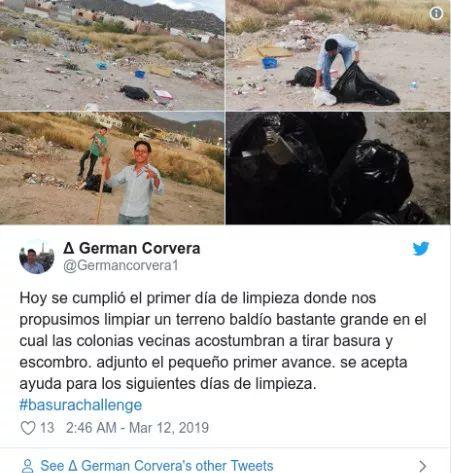This screenshot has height=473, width=451.
Task: Click the delta symbol before German Corvera
Action: (69, 249)
